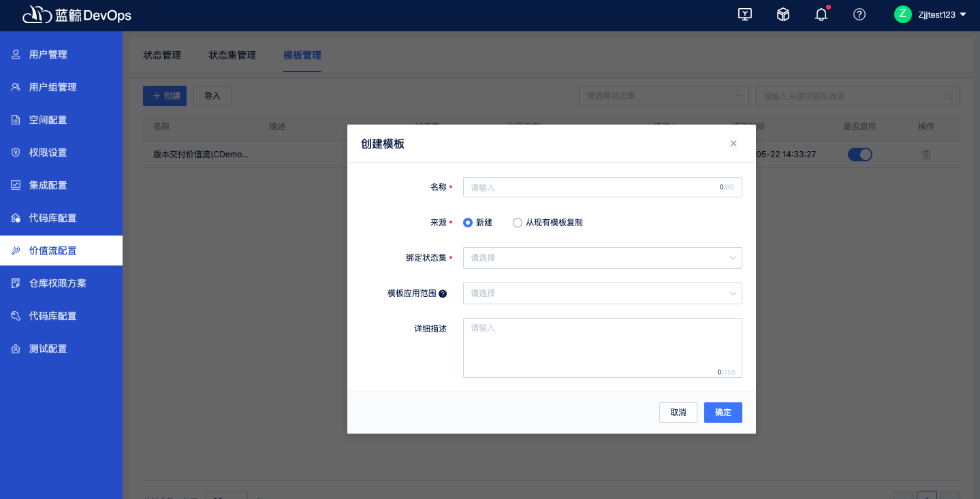
Task: Click the search magnifier icon in keyword box
Action: coord(948,97)
